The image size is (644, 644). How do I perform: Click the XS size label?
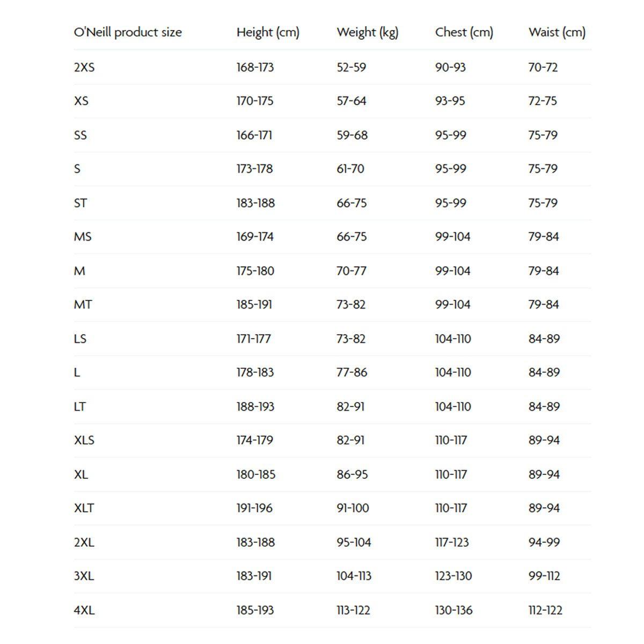[81, 101]
